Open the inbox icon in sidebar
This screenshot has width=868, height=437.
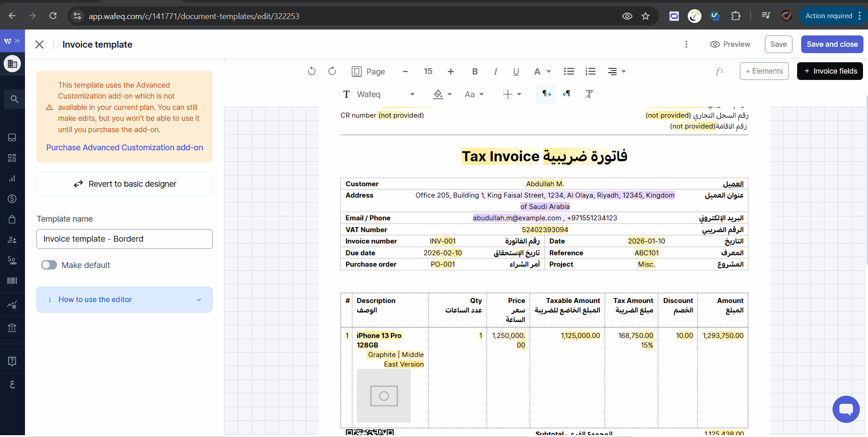(12, 138)
